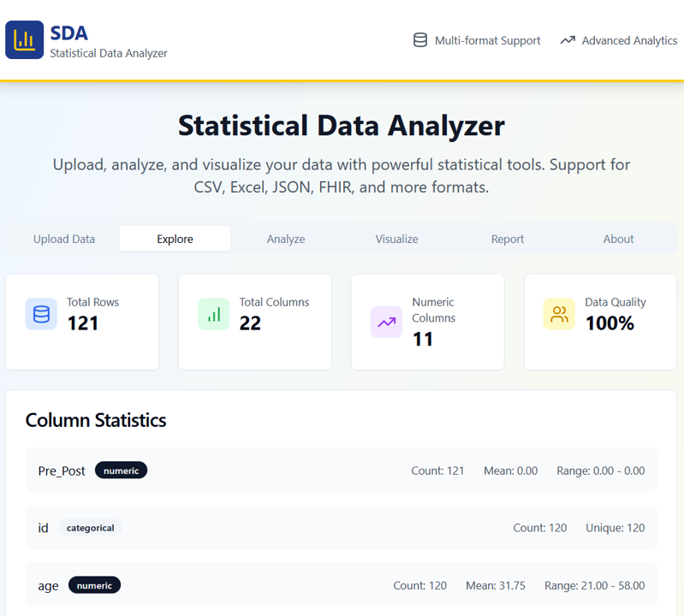Open the About tab
Image resolution: width=684 pixels, height=616 pixels.
click(618, 239)
